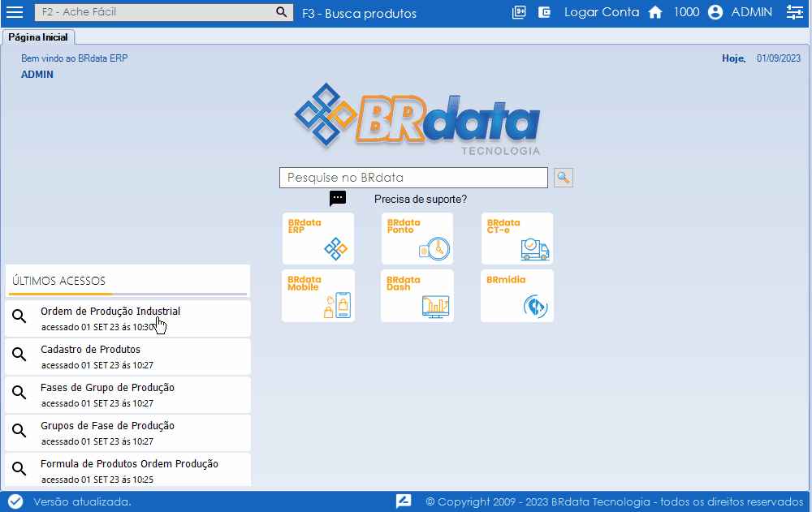This screenshot has width=812, height=512.
Task: Open the settings sliders icon
Action: point(795,13)
